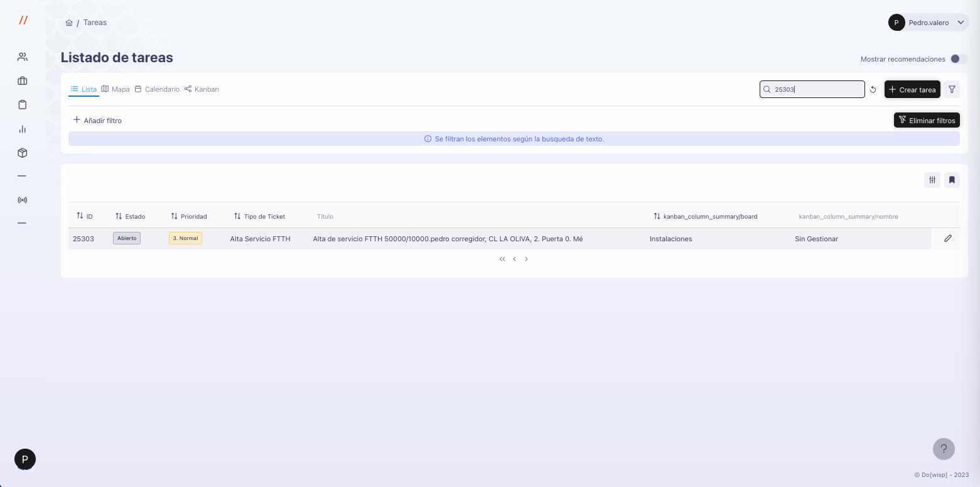
Task: Click the ID cell 25303
Action: (x=83, y=239)
